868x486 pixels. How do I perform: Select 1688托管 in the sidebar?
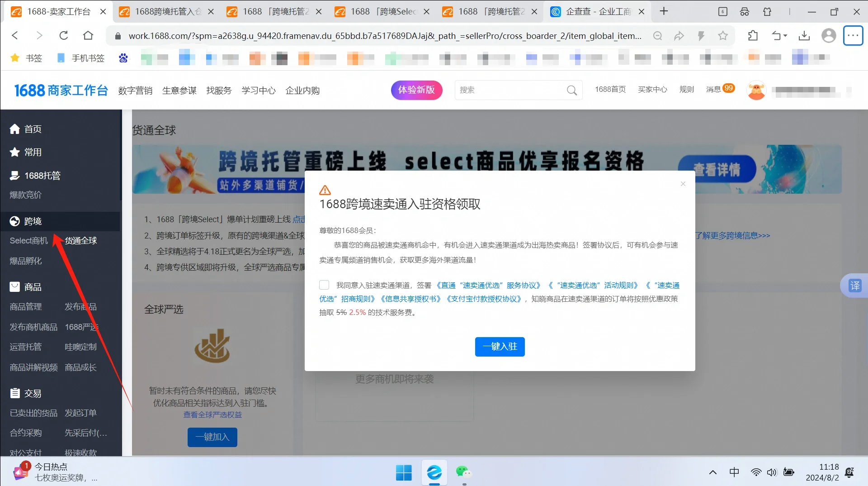pyautogui.click(x=35, y=176)
